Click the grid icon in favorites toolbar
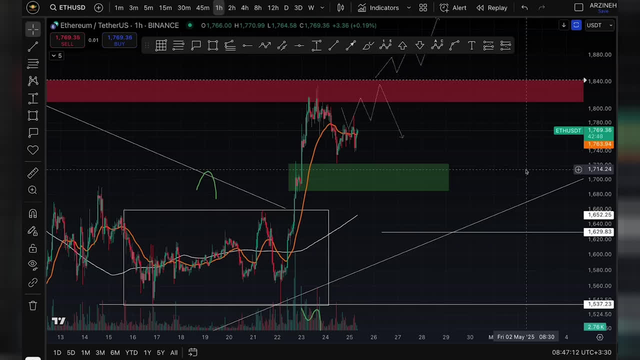Screen dimensions: 640x360 point(161,46)
